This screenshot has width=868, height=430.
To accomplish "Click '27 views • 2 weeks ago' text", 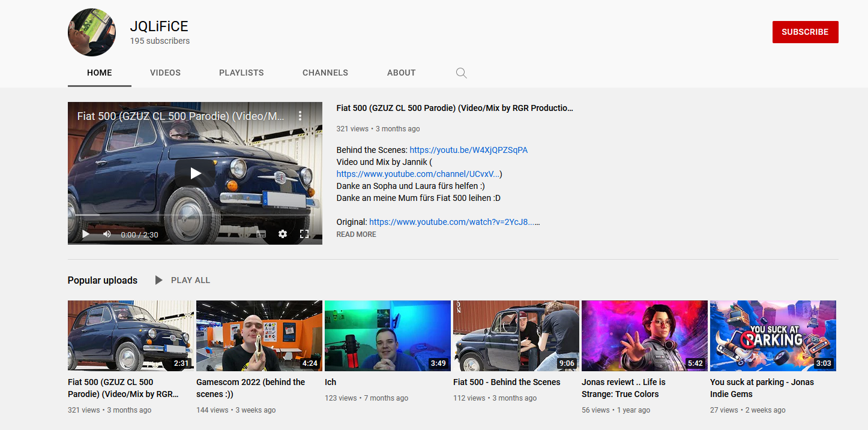I will click(x=748, y=410).
